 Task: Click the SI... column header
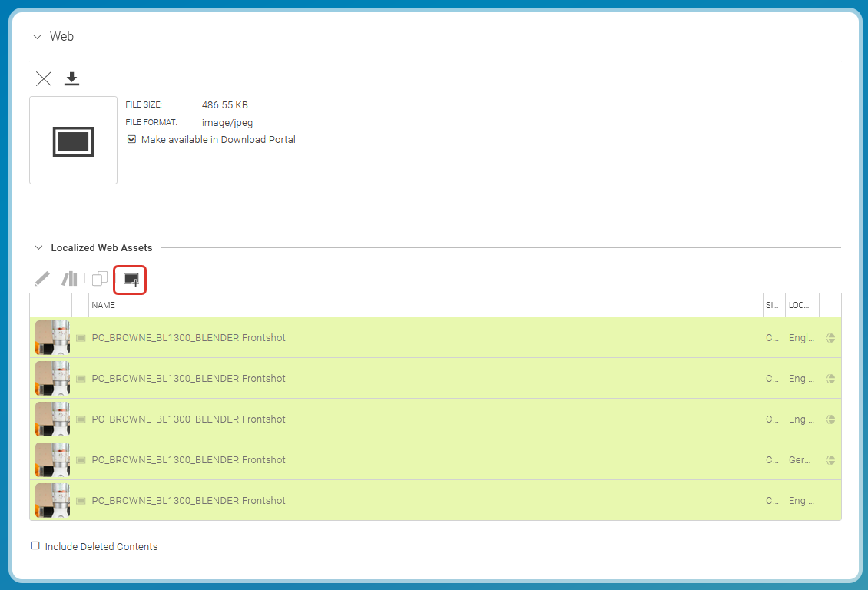[x=772, y=305]
